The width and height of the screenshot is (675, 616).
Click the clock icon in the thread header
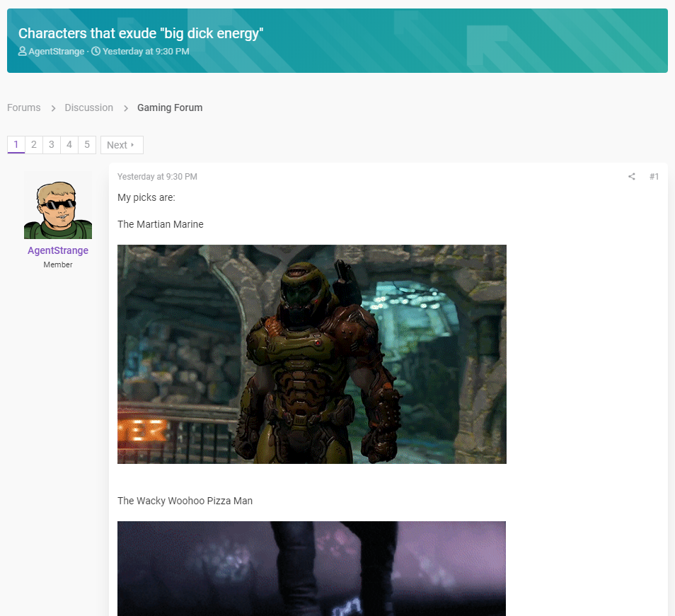click(x=96, y=51)
